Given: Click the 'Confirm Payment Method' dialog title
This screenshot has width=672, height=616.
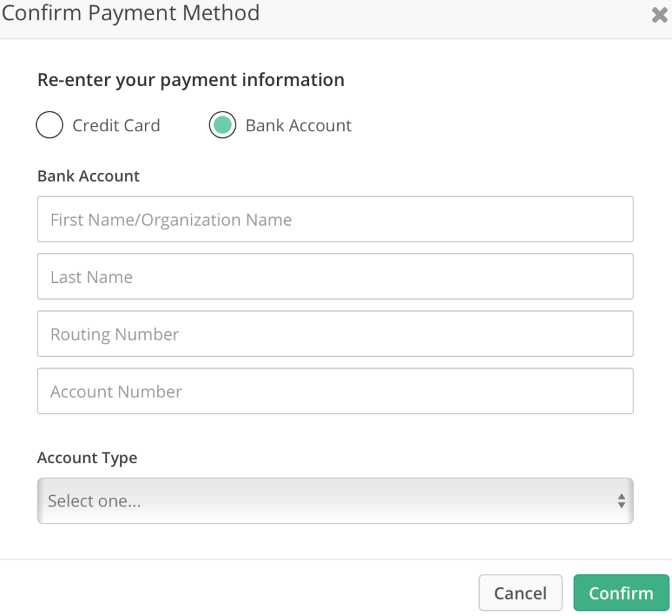Looking at the screenshot, I should [x=131, y=13].
